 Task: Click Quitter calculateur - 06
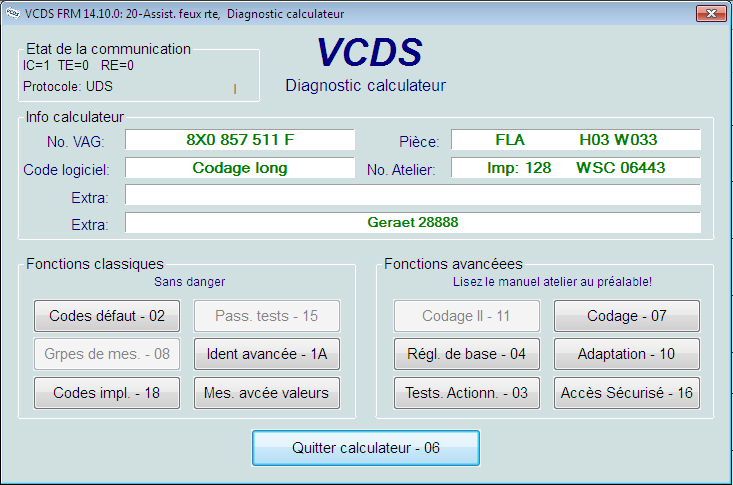click(366, 448)
